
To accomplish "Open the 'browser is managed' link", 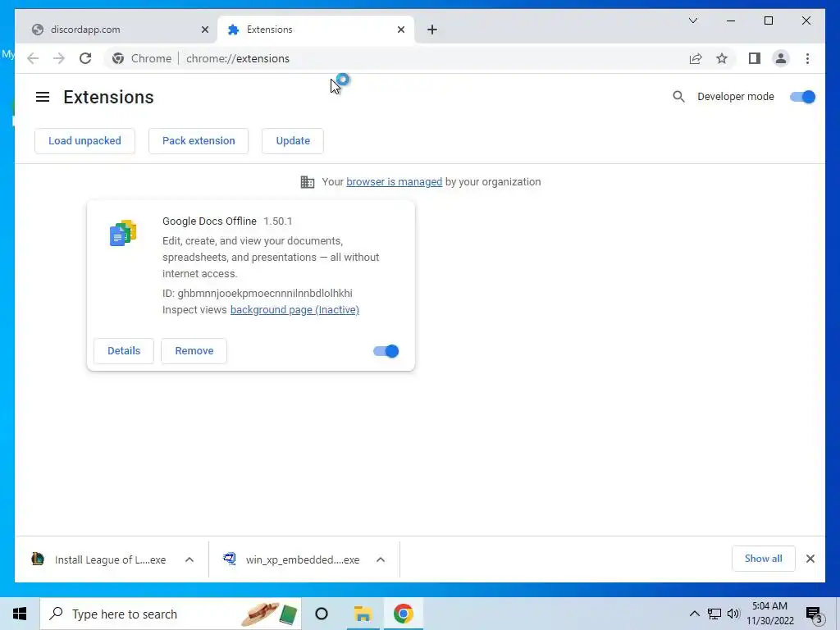I will pos(395,181).
